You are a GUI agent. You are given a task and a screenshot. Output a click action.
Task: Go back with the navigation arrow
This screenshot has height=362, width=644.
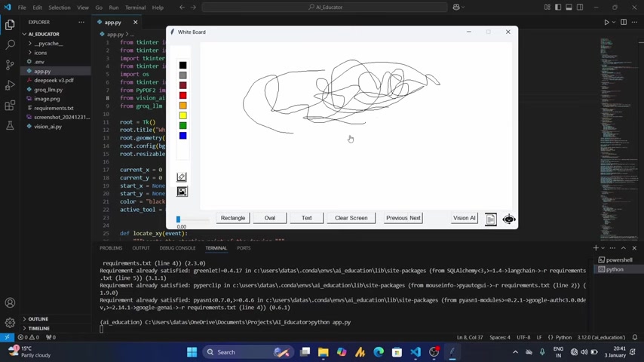click(x=182, y=7)
